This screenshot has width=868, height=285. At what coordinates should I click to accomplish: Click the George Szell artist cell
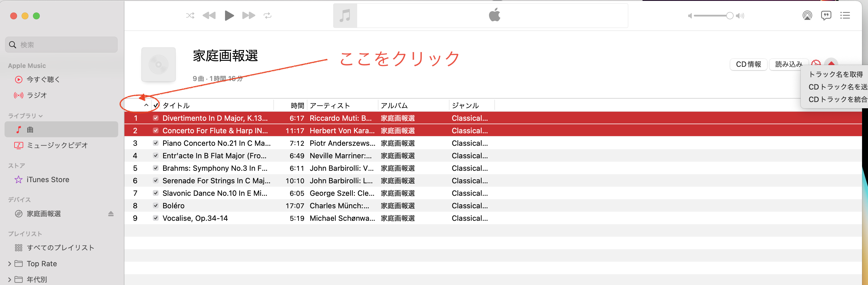[x=342, y=193]
